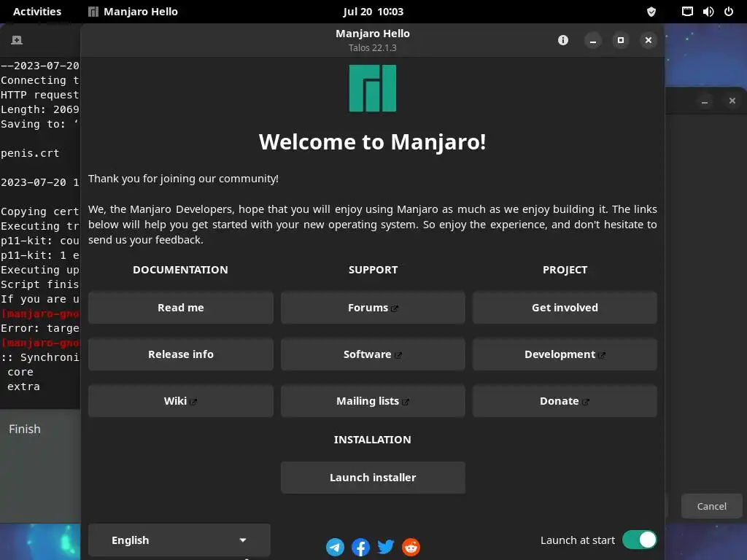The image size is (747, 560).
Task: Open the Manjaro Hello app menu
Action: click(x=133, y=12)
